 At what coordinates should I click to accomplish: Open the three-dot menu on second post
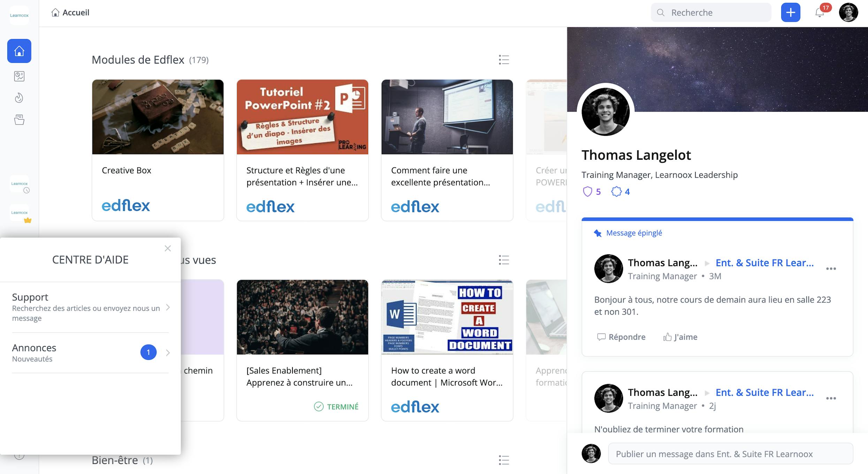pos(831,398)
